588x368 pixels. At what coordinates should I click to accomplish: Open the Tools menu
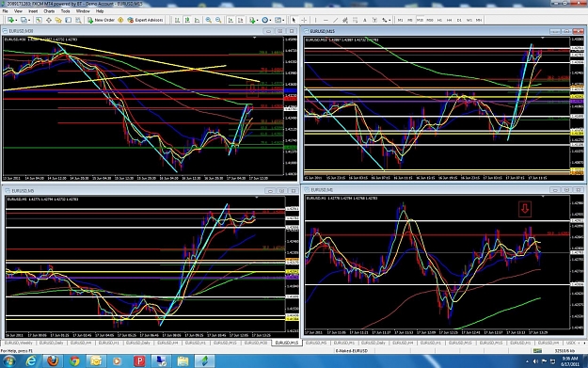[x=65, y=11]
